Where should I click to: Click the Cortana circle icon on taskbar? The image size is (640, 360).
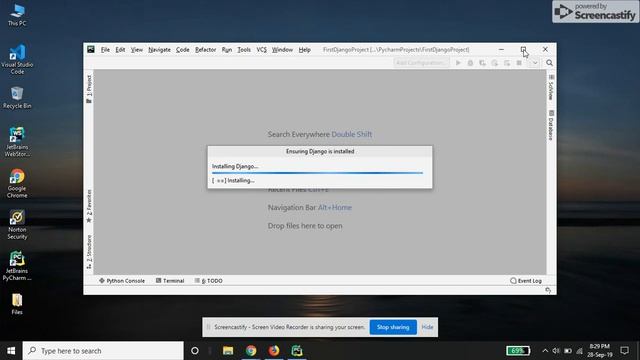point(195,351)
